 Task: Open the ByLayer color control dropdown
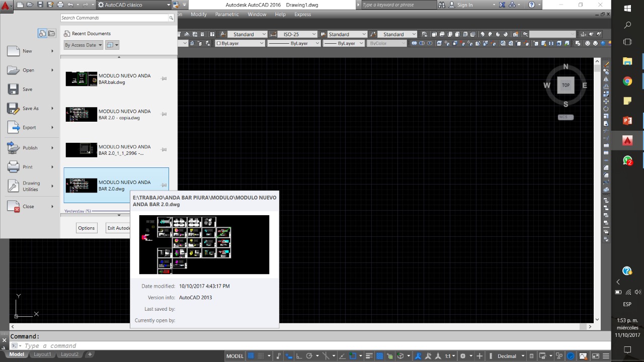click(240, 43)
